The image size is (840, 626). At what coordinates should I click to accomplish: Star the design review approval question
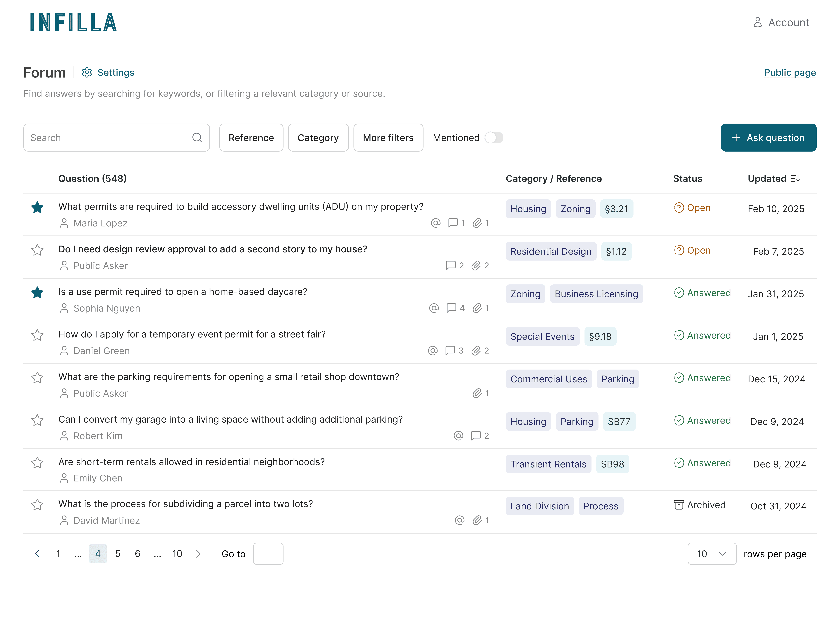click(37, 250)
